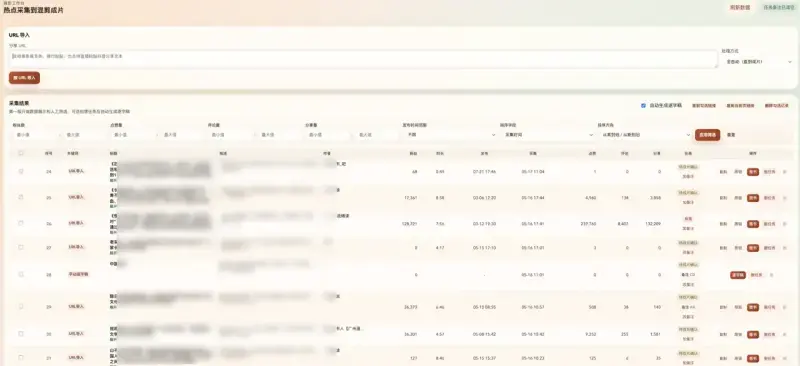Click the 最大值 field under 点赞数
The width and height of the screenshot is (800, 366).
click(x=180, y=135)
